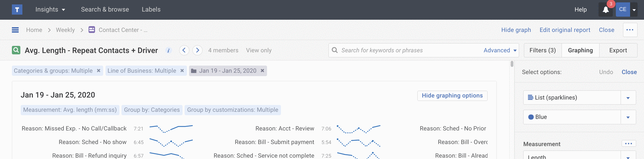Expand the Advanced search dropdown
The height and width of the screenshot is (159, 644).
coord(500,50)
